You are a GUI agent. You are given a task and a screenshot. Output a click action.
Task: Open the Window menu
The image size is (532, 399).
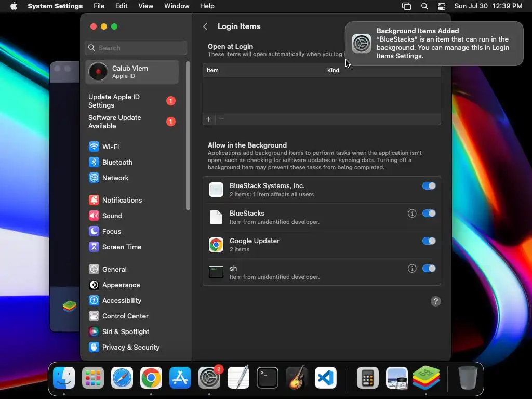coord(177,6)
